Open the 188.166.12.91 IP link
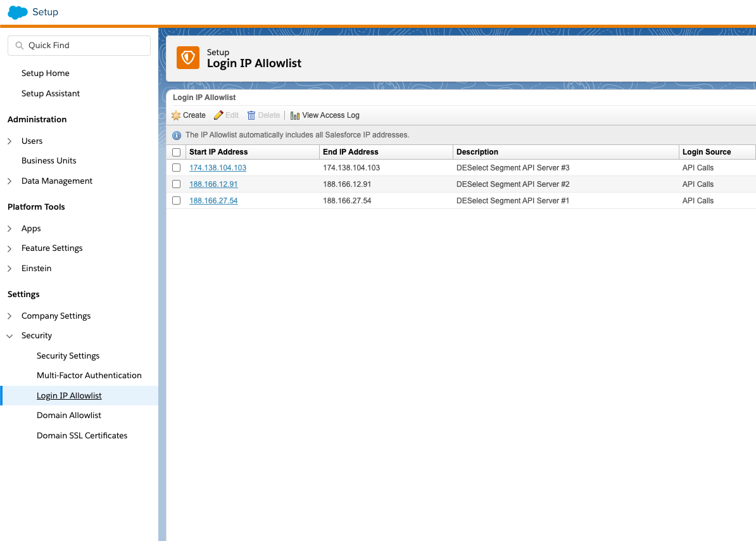 (213, 184)
